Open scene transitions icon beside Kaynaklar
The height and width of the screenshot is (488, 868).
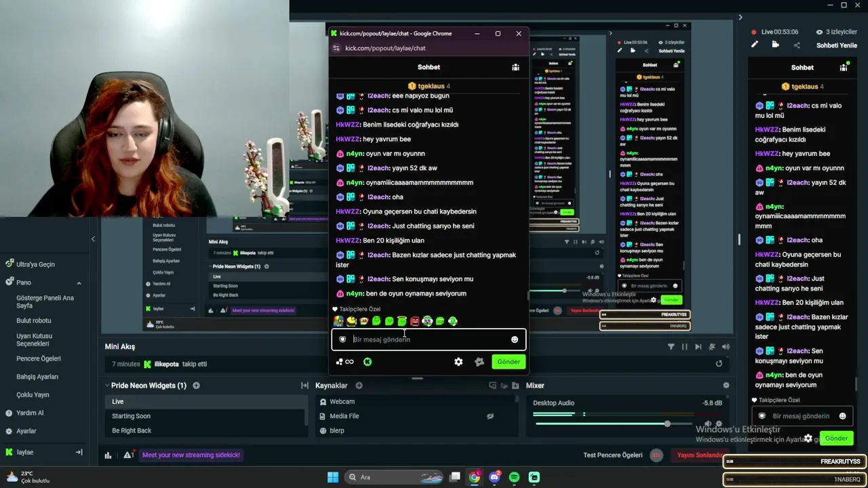tap(304, 386)
